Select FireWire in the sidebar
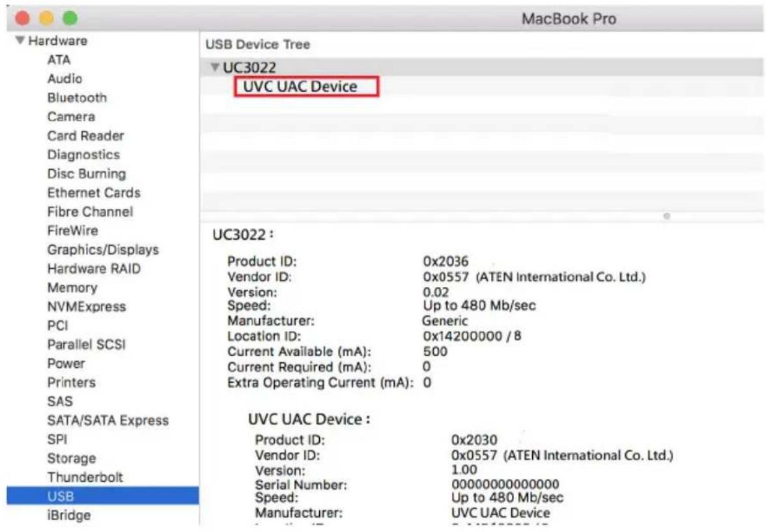 [x=72, y=231]
